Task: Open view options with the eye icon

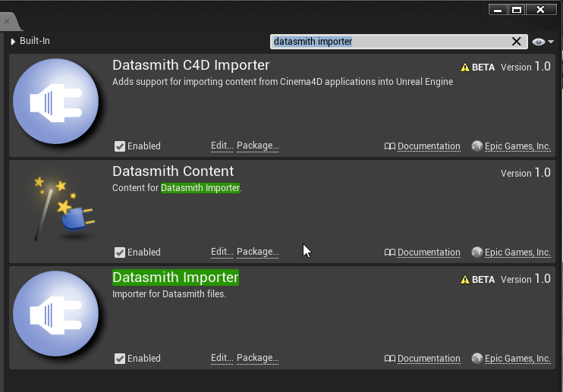Action: (538, 42)
